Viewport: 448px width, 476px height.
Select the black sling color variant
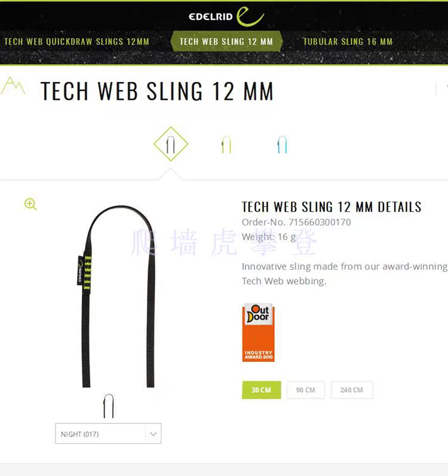tap(171, 144)
